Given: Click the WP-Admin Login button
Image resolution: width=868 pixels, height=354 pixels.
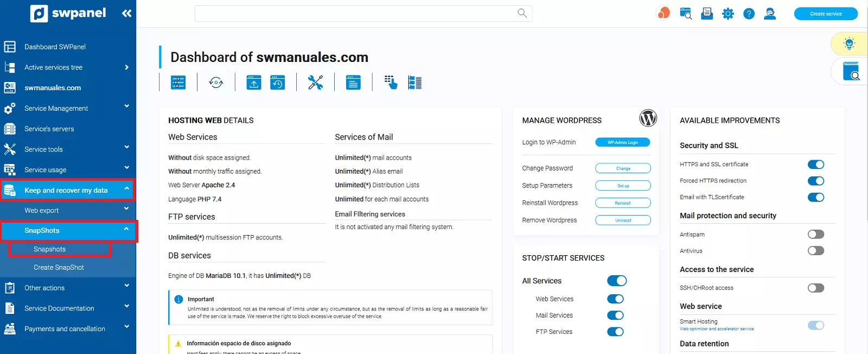Looking at the screenshot, I should tap(622, 142).
